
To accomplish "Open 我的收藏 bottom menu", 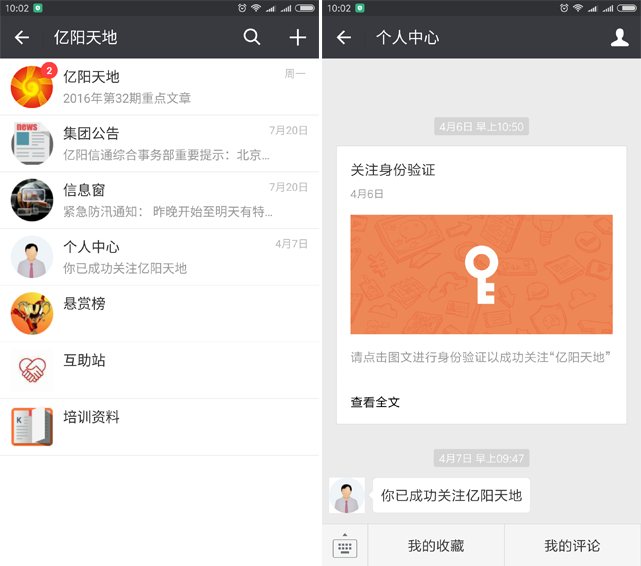I will pos(436,546).
